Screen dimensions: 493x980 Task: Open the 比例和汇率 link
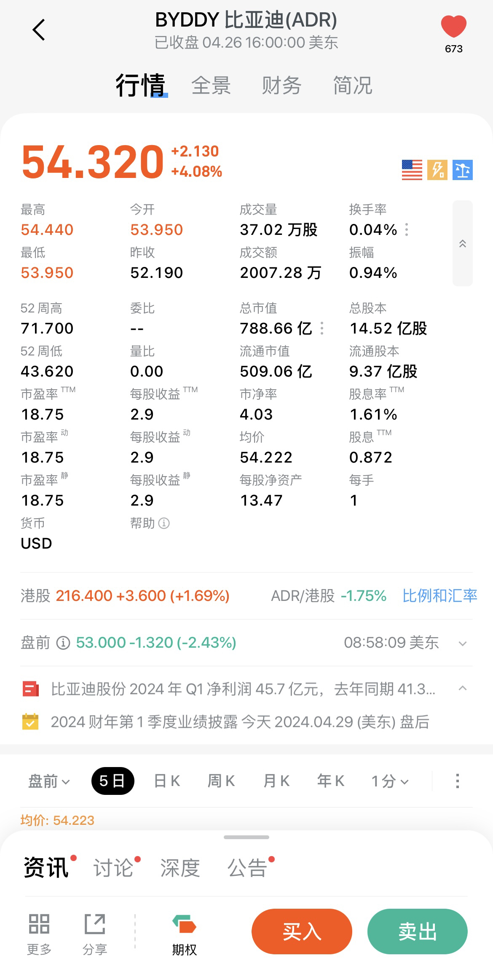pyautogui.click(x=439, y=596)
